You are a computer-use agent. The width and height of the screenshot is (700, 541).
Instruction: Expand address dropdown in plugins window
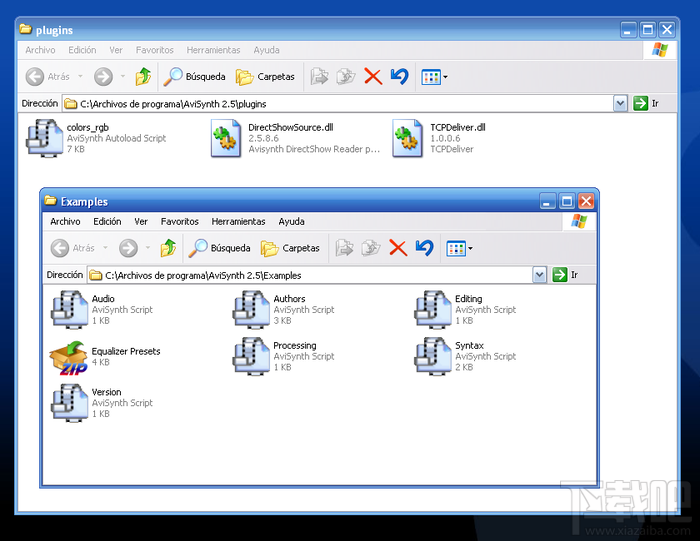tap(620, 104)
